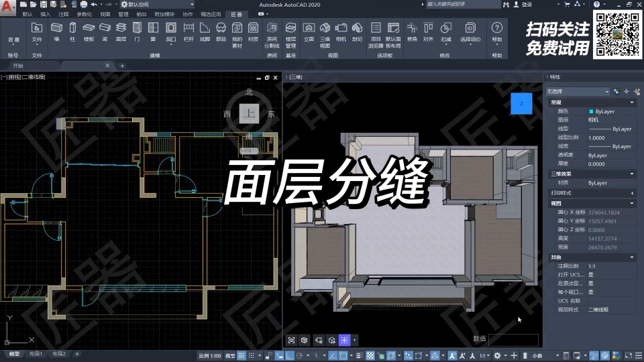Click the 剖切 (section cut) tool
This screenshot has width=644, height=362.
coord(357,32)
